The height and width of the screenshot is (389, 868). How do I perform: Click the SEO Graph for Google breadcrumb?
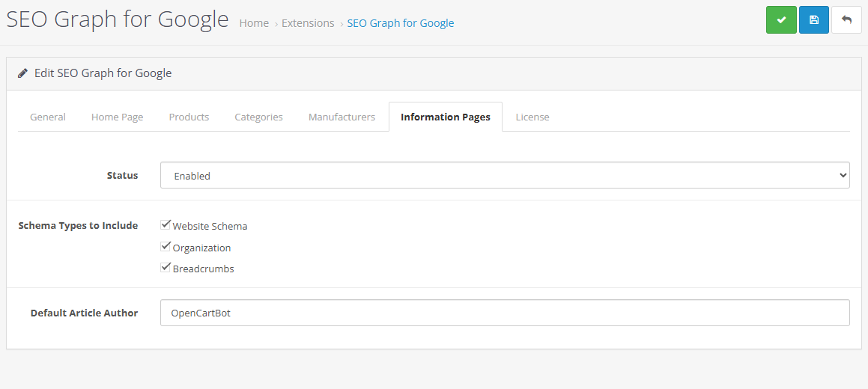(401, 23)
